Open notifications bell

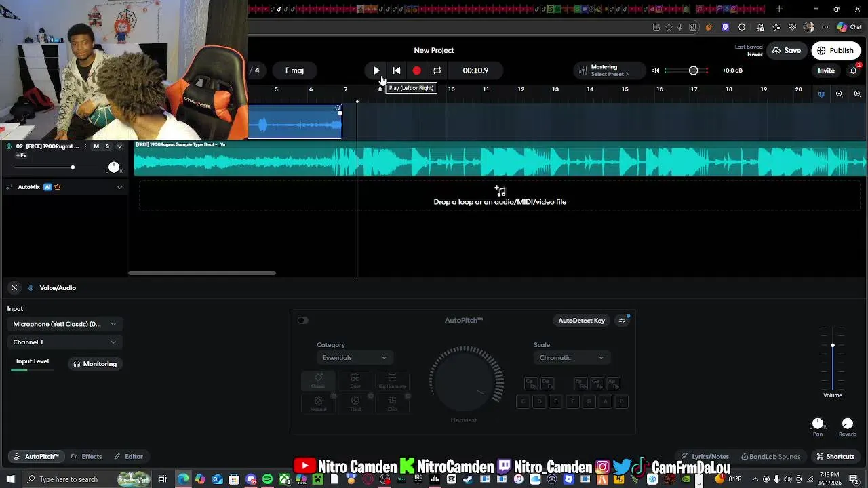pos(854,70)
